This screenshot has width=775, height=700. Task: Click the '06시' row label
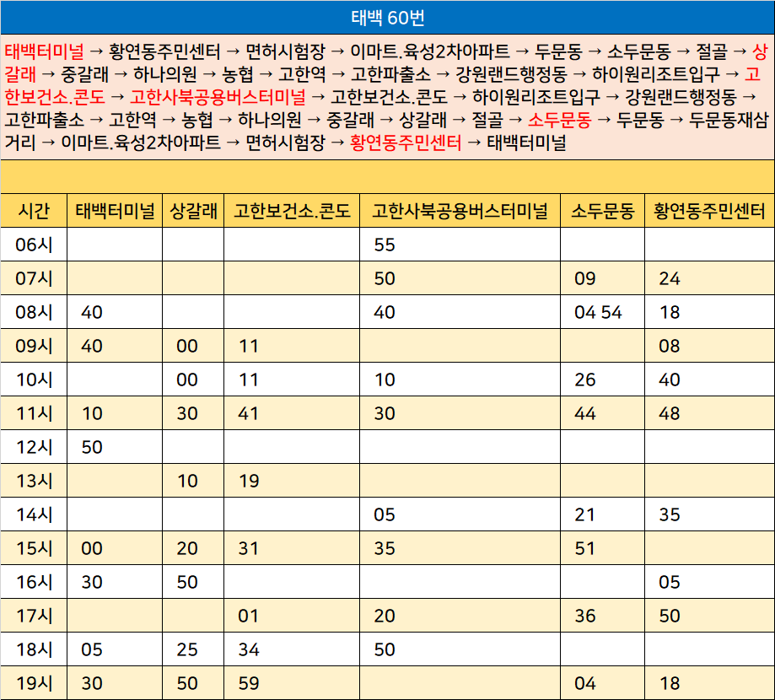pyautogui.click(x=34, y=245)
